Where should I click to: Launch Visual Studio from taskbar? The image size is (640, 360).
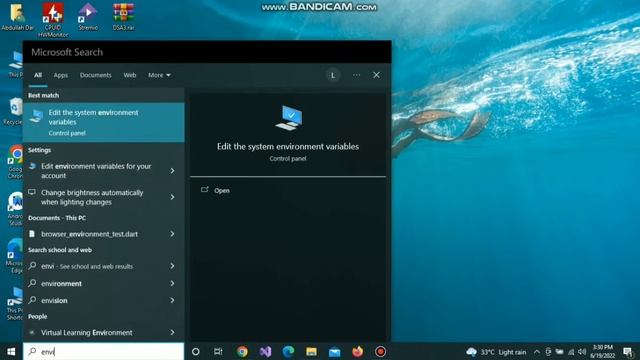265,351
